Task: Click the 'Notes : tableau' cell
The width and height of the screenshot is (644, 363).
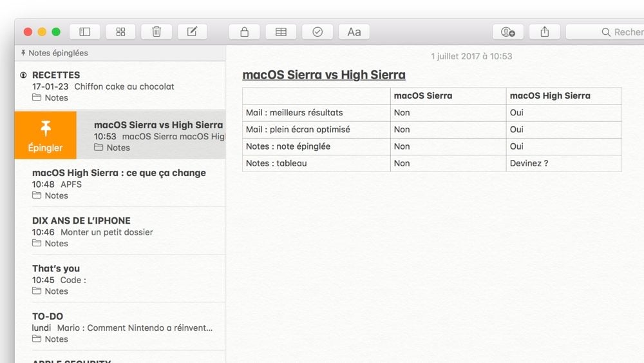Action: (316, 163)
